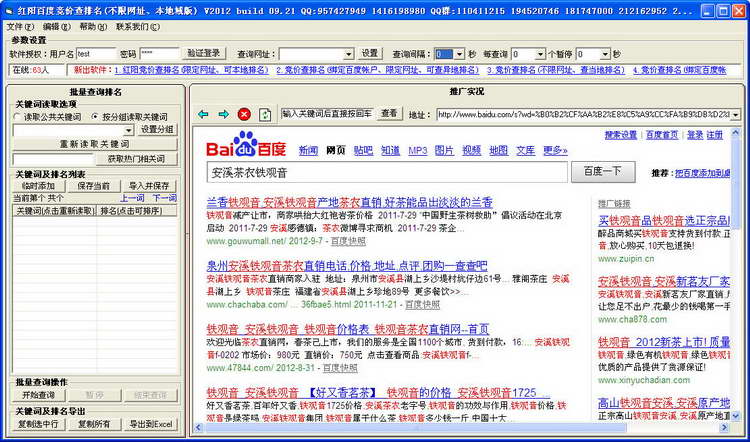Screen dimensions: 750x442
Task: Open Baidu 图片 tab
Action: [x=445, y=150]
